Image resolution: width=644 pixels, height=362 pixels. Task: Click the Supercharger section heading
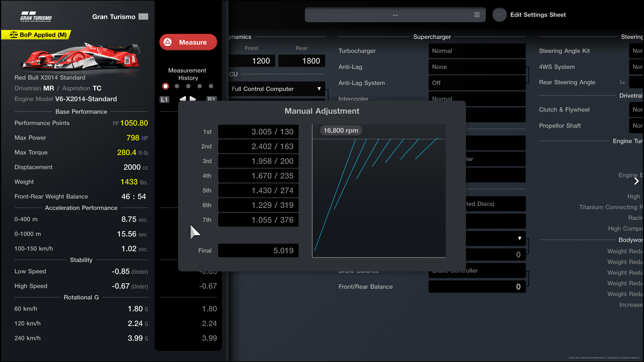pos(432,37)
